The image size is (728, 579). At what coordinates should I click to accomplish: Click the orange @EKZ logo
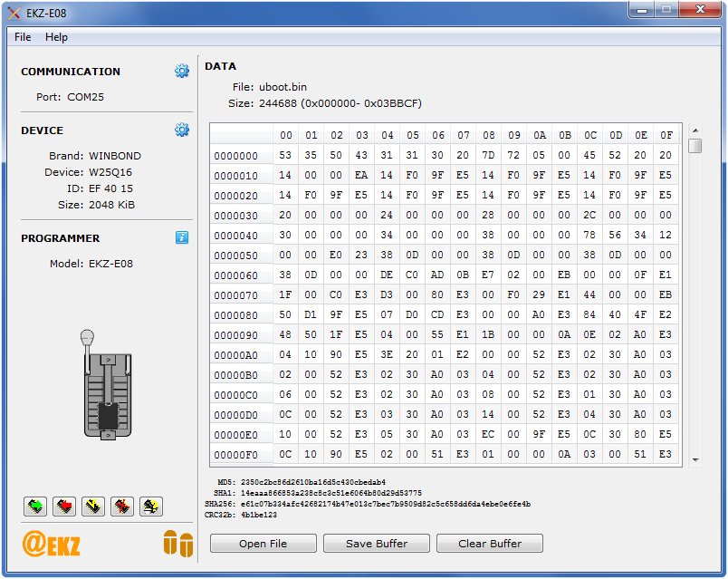(52, 544)
